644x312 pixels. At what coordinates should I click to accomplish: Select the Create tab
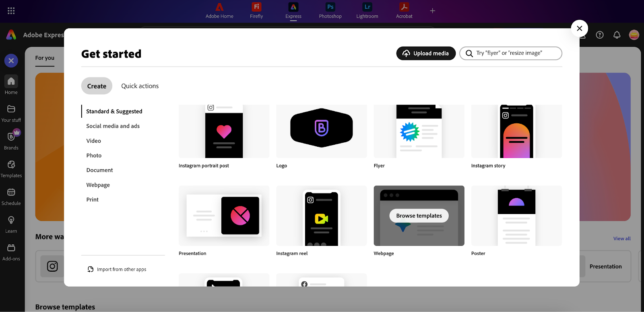pos(97,86)
